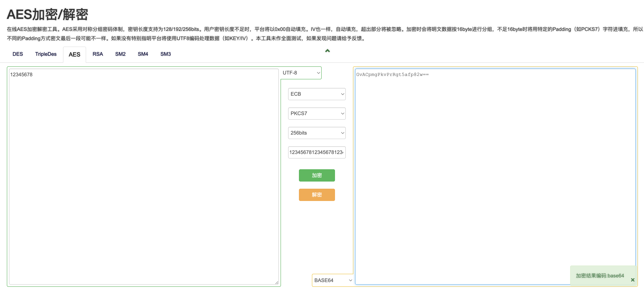This screenshot has height=290, width=644.
Task: Open the BASE64 output format dropdown
Action: coord(332,280)
